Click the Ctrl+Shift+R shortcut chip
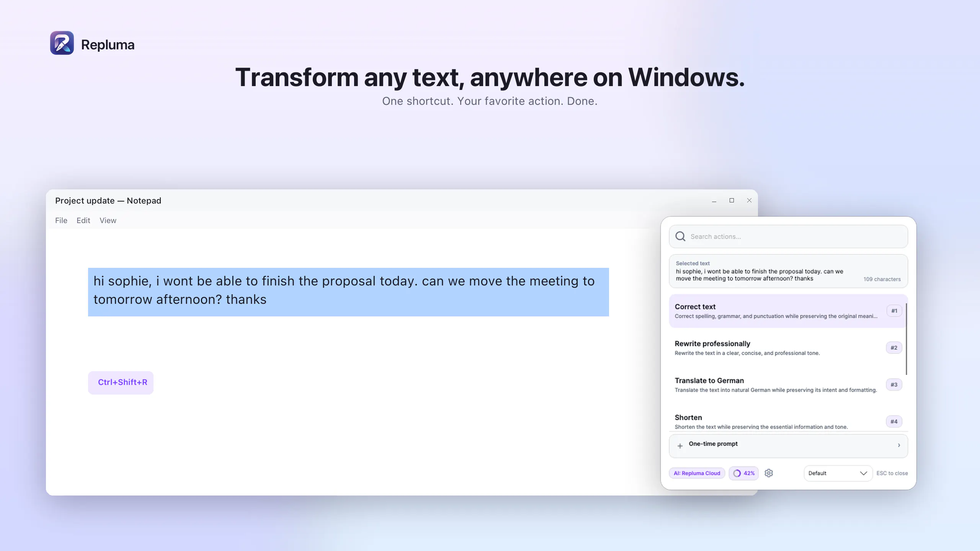980x551 pixels. click(121, 383)
